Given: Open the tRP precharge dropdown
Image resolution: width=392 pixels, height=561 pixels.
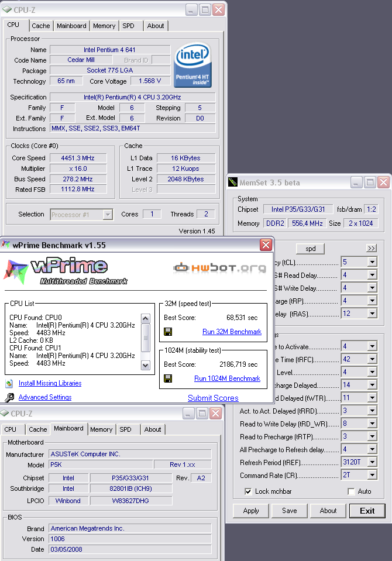Looking at the screenshot, I should (372, 301).
